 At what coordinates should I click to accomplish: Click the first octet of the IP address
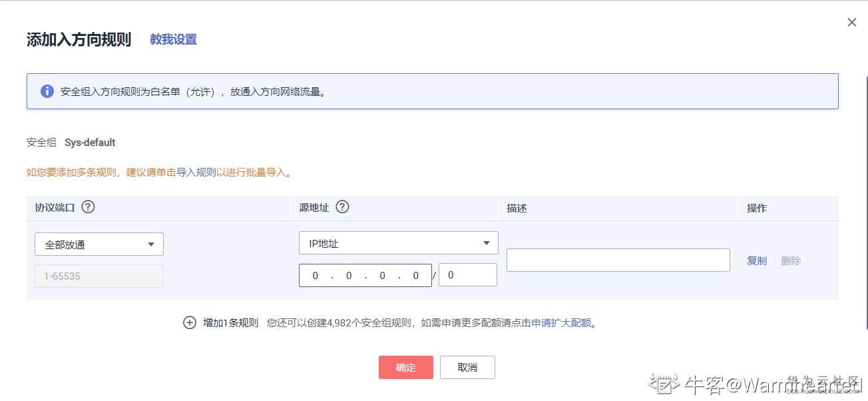316,276
